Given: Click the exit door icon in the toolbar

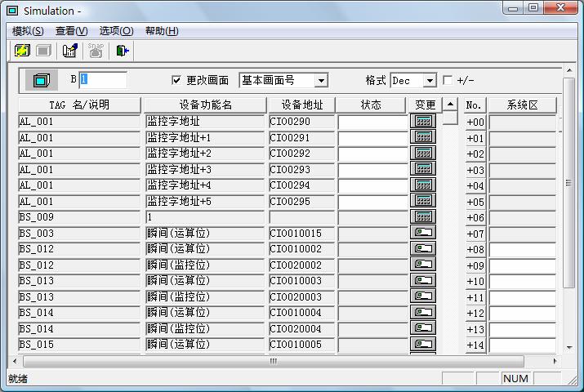Looking at the screenshot, I should (123, 51).
